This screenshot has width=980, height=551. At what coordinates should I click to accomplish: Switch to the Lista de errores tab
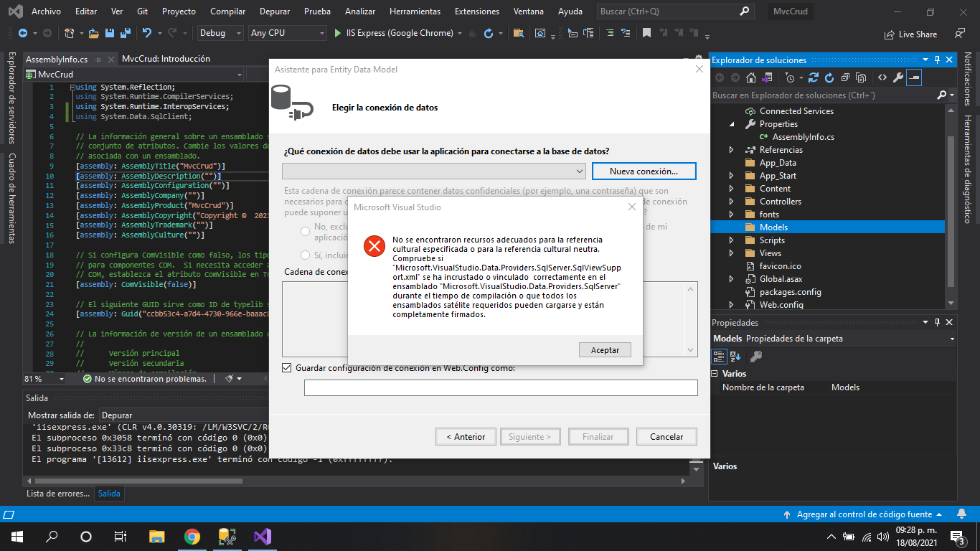point(58,494)
